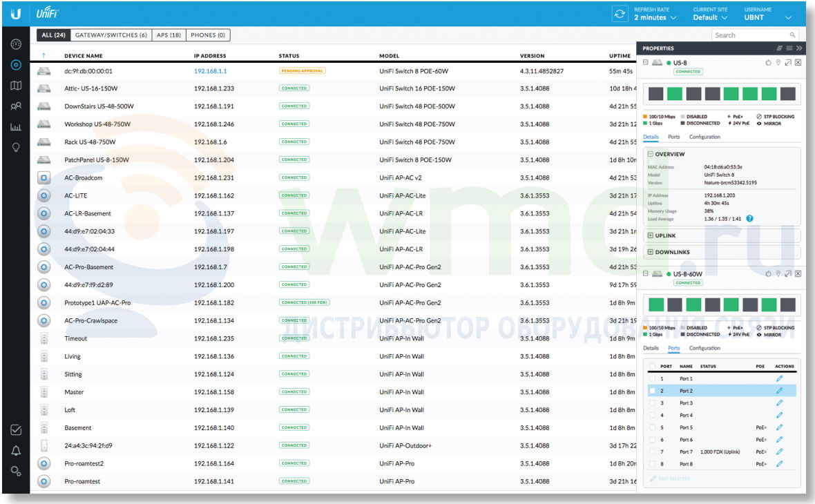This screenshot has height=504, width=815.
Task: Open the Clients icon in sidebar
Action: [x=16, y=106]
